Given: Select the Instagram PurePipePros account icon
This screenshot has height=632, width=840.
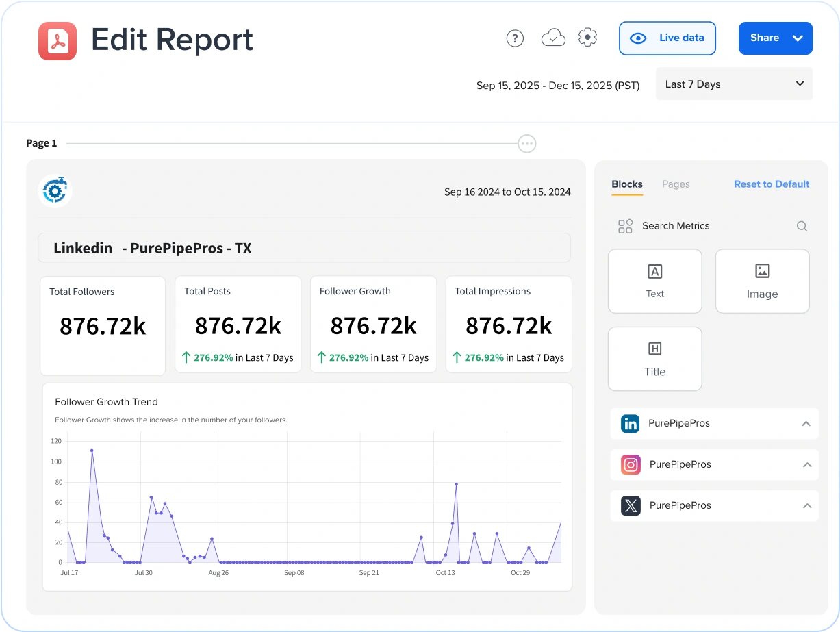Looking at the screenshot, I should click(x=630, y=464).
